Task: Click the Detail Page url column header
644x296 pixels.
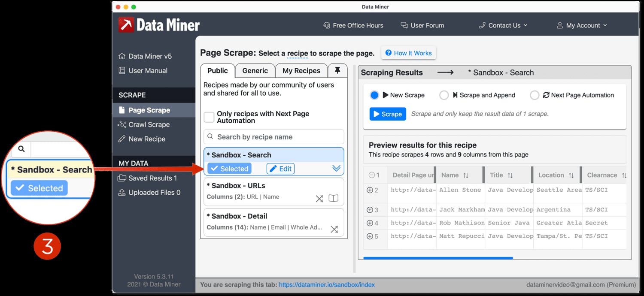Action: (412, 175)
